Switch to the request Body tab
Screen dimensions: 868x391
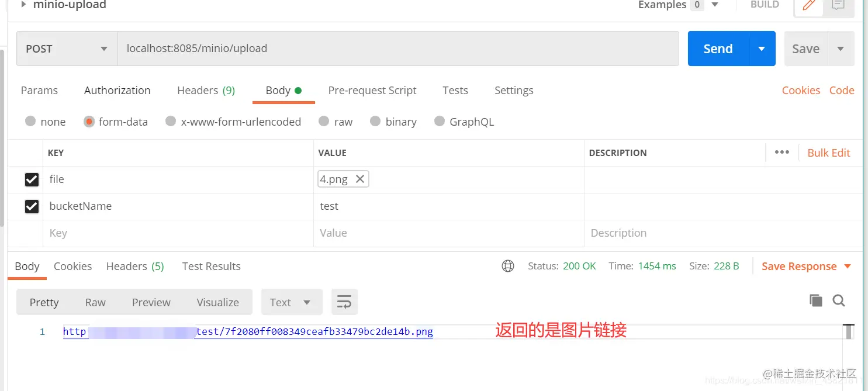click(283, 90)
